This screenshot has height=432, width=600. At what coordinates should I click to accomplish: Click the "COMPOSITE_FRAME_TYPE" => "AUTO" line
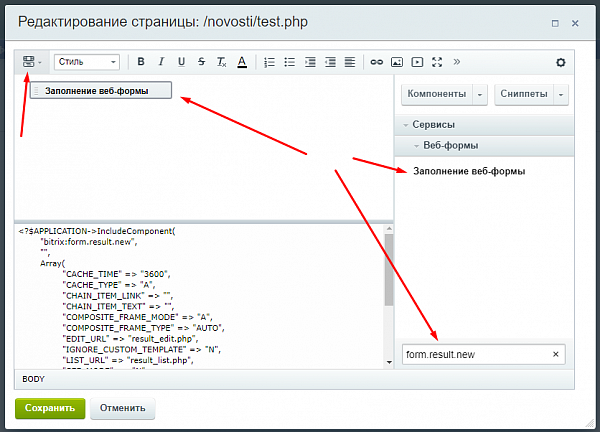point(143,328)
